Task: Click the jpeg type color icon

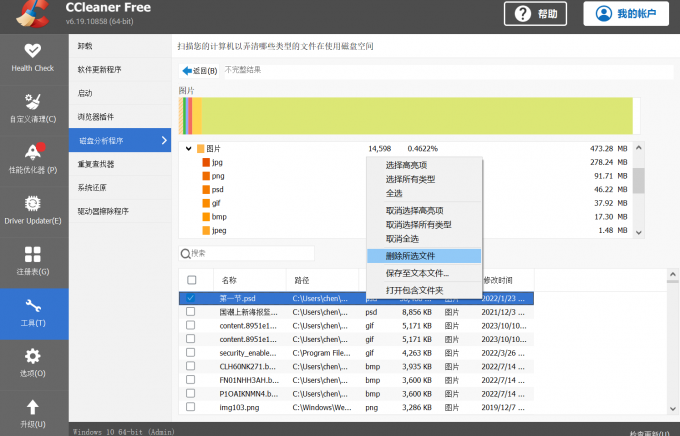Action: [206, 230]
